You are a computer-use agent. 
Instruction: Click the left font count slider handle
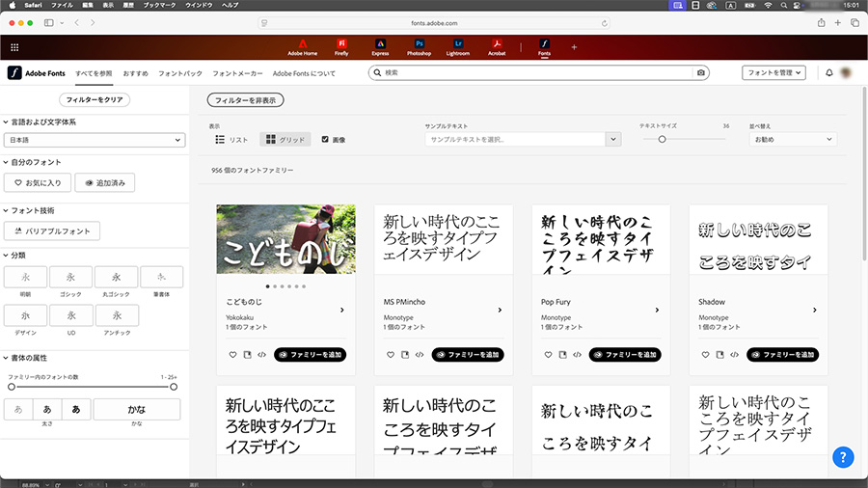[11, 387]
